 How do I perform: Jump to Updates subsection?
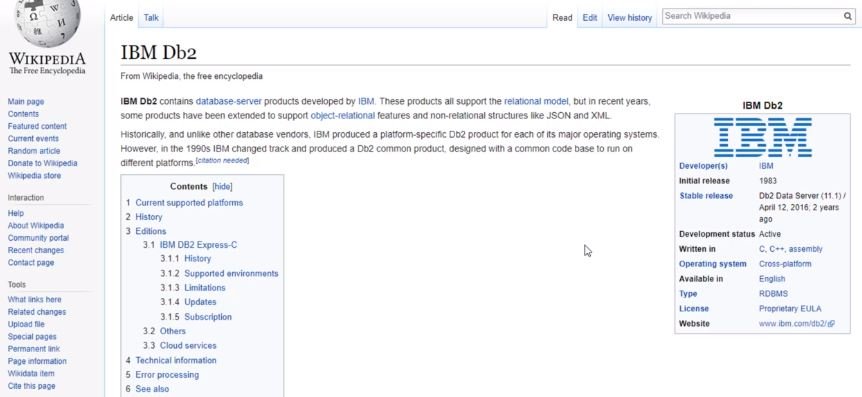click(200, 302)
